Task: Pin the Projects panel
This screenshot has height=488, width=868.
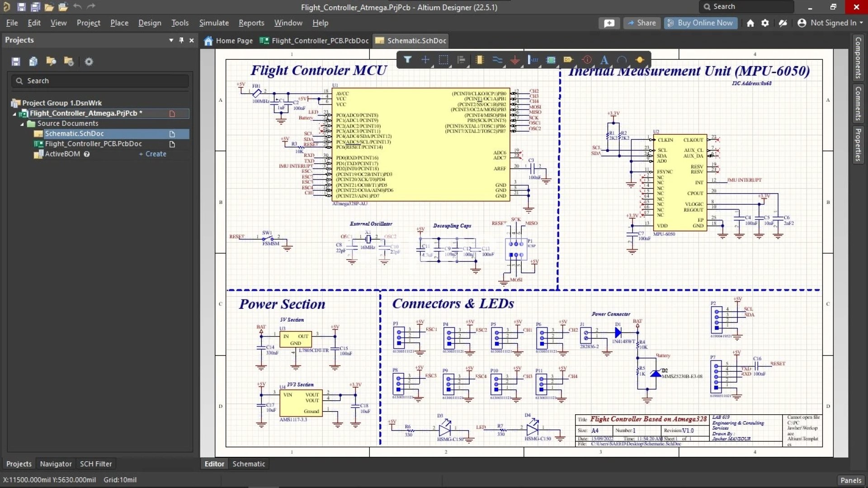Action: [x=181, y=40]
